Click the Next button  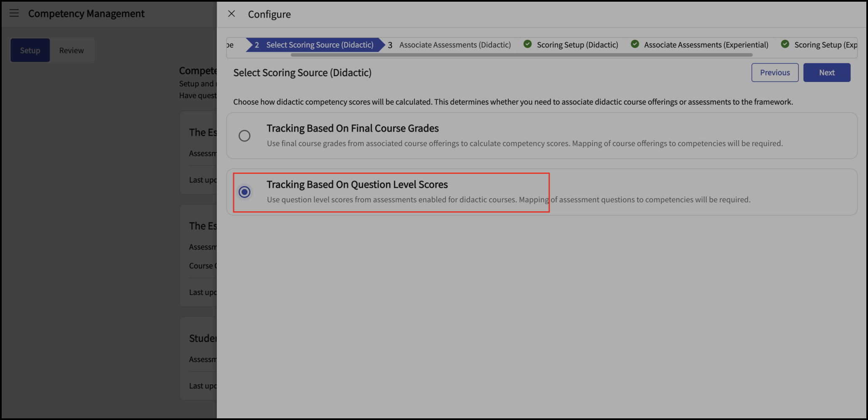click(x=827, y=73)
